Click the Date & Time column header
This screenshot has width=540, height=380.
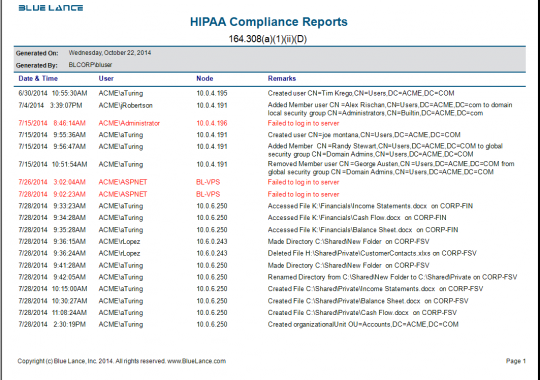38,78
